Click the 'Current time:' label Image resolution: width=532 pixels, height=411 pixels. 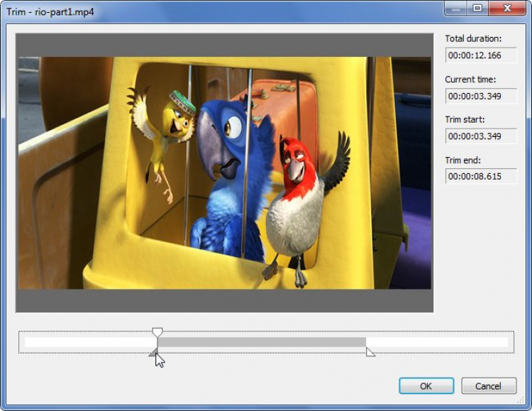coord(470,80)
